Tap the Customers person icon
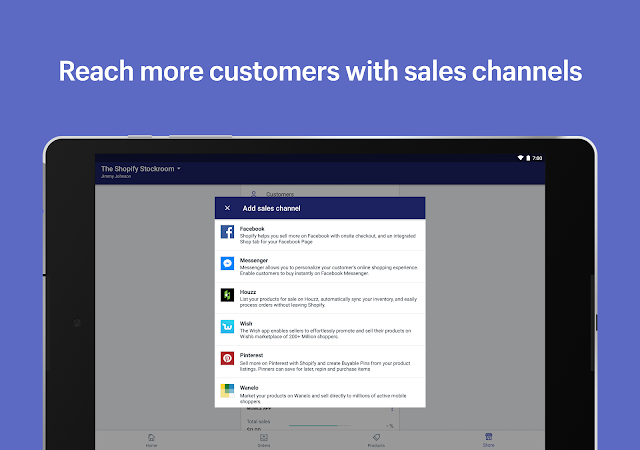Screen dimensions: 640x450 tap(253, 194)
